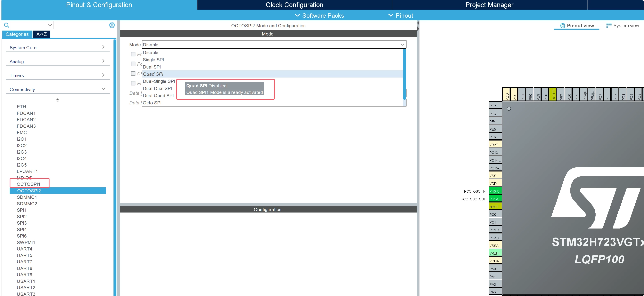Switch to Categories tab
This screenshot has height=296, width=644.
click(x=17, y=34)
